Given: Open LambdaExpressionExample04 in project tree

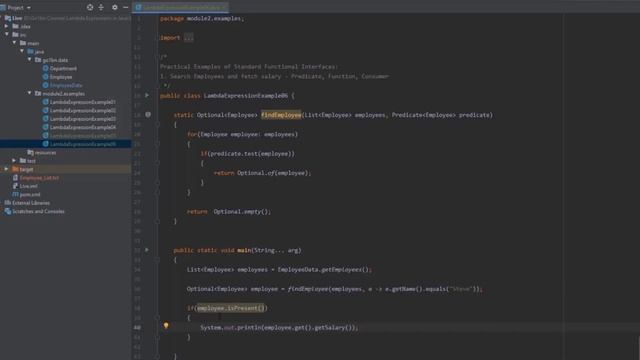Looking at the screenshot, I should [x=82, y=127].
